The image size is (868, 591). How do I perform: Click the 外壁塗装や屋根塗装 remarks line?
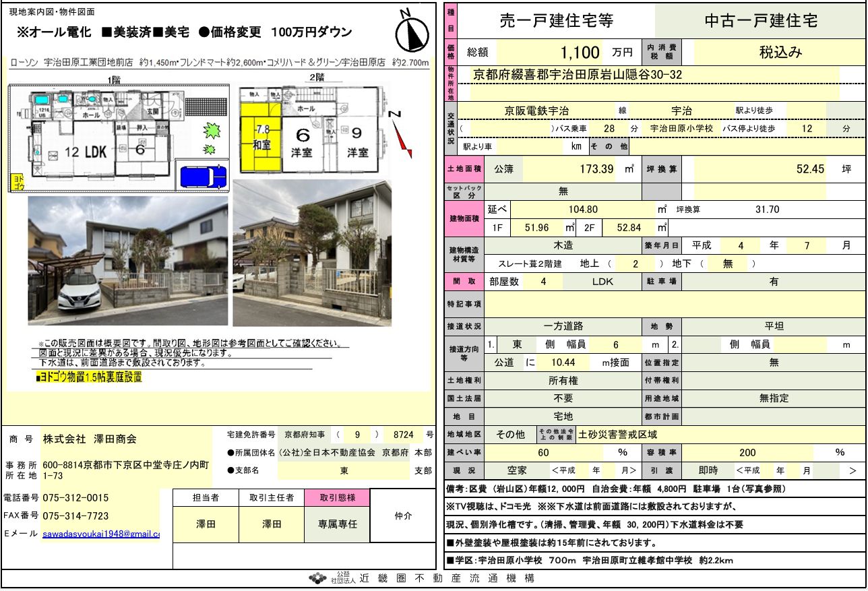coord(551,542)
